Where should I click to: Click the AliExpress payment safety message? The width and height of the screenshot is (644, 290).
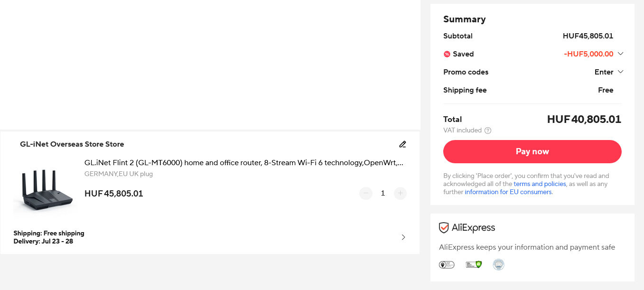[527, 247]
